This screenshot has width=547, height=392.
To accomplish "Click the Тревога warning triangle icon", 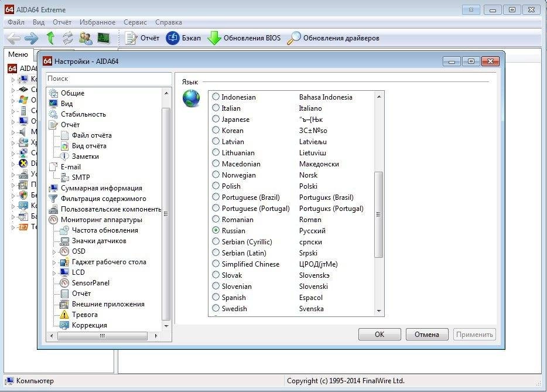I will tap(64, 315).
